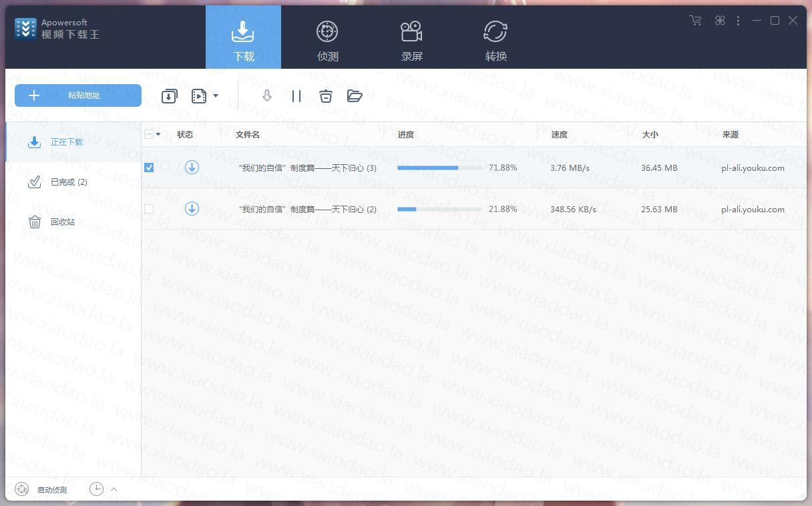Click the 启动侦测 detector icon
The height and width of the screenshot is (506, 812).
point(22,489)
